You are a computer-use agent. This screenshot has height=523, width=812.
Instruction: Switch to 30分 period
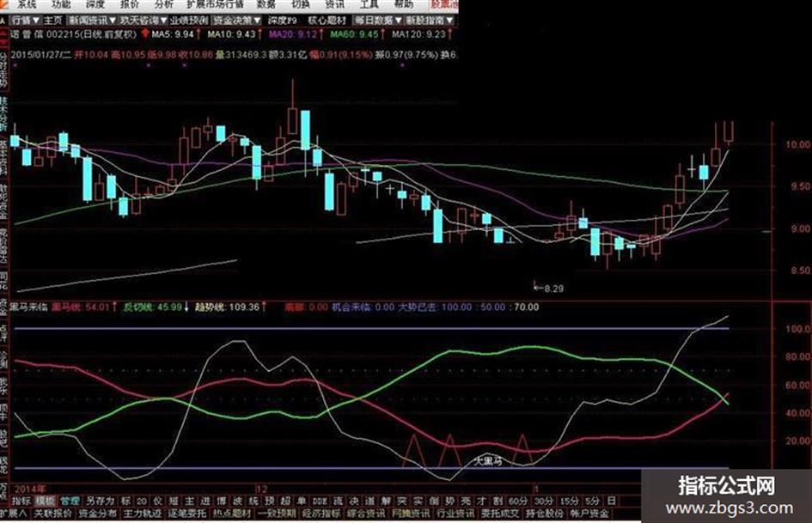click(544, 501)
